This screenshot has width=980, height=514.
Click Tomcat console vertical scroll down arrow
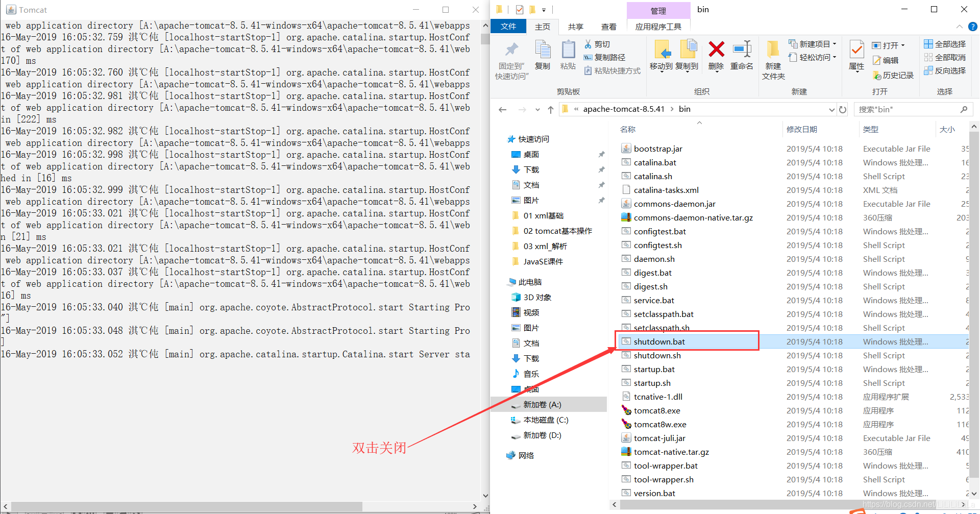(x=485, y=496)
